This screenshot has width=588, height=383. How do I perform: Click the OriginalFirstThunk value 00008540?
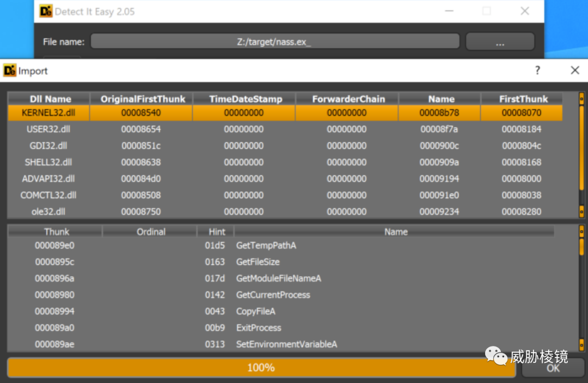(x=141, y=113)
